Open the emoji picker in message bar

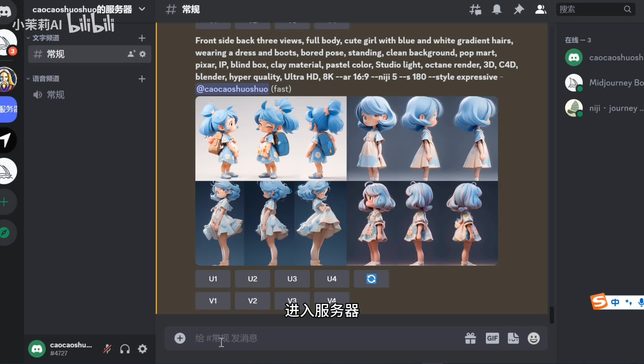point(533,338)
